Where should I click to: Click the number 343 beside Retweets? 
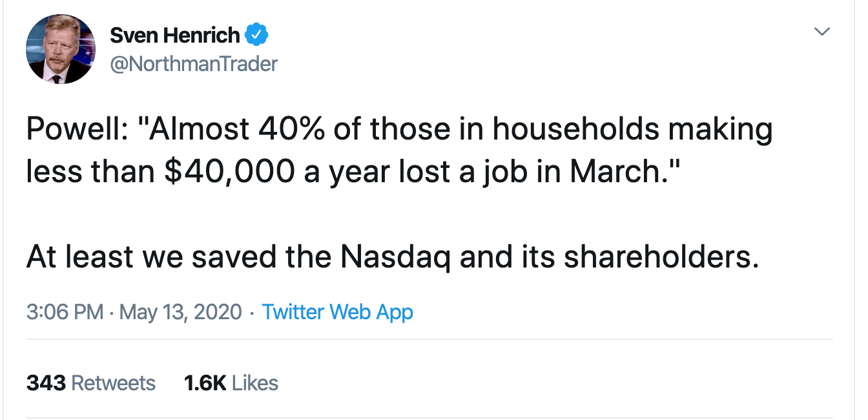pyautogui.click(x=46, y=383)
